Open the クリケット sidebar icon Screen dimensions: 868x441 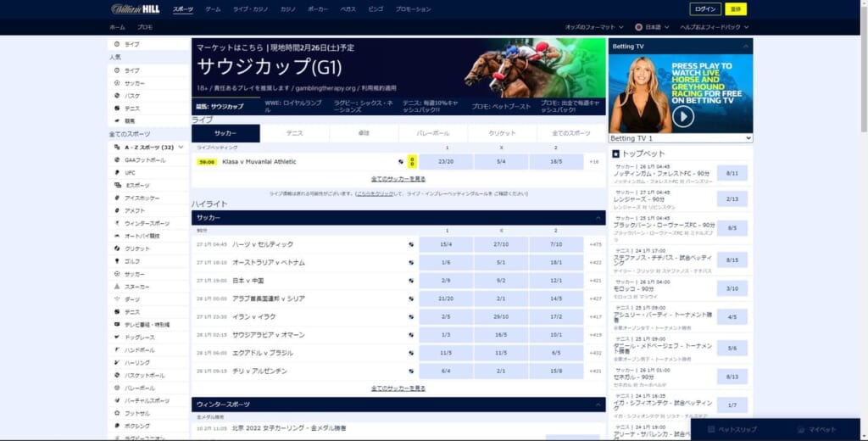click(117, 248)
